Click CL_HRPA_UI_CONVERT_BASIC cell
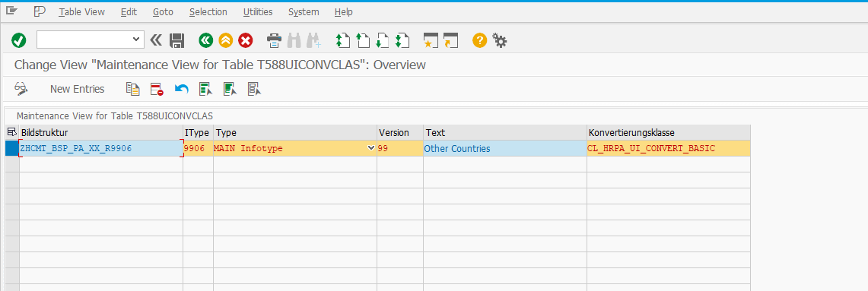The width and height of the screenshot is (868, 291). [x=669, y=148]
